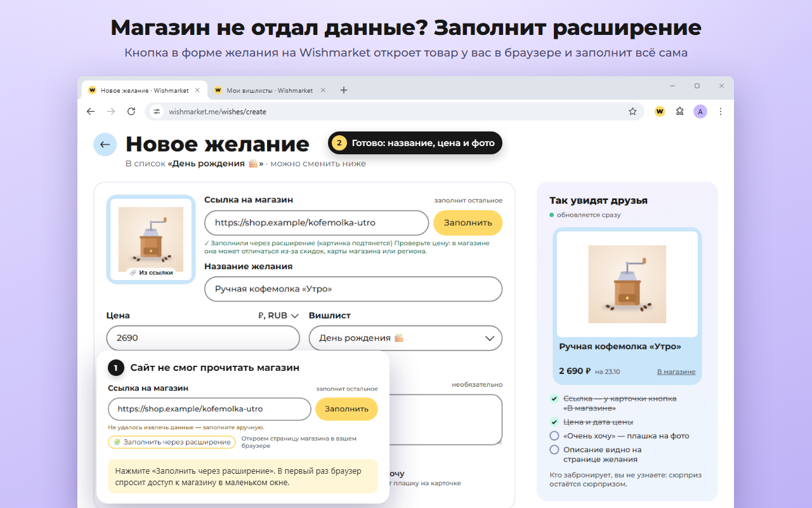Click the yellow 'Заполнить' button in the main form
The height and width of the screenshot is (508, 812).
click(468, 223)
